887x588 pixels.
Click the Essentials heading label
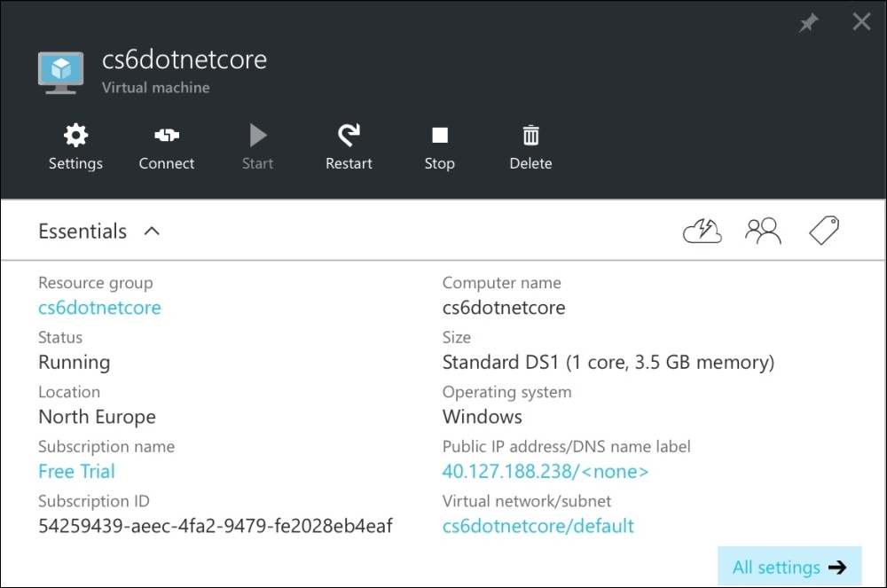coord(82,231)
